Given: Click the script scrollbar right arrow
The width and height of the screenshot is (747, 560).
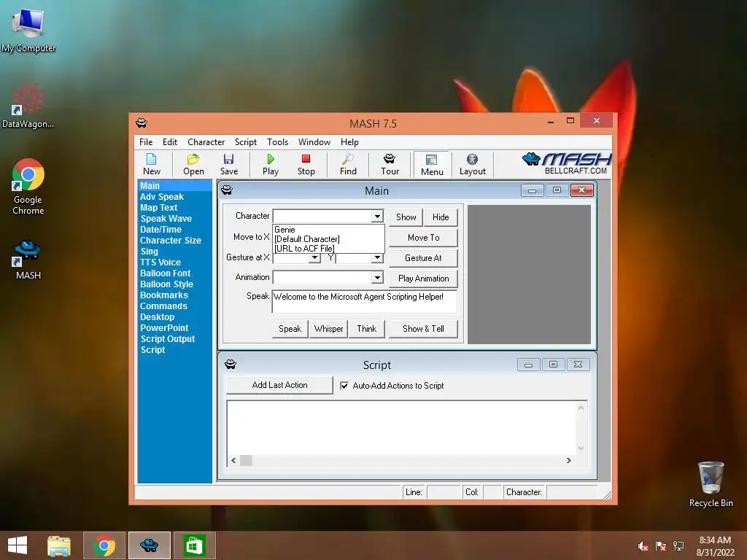Looking at the screenshot, I should 568,461.
